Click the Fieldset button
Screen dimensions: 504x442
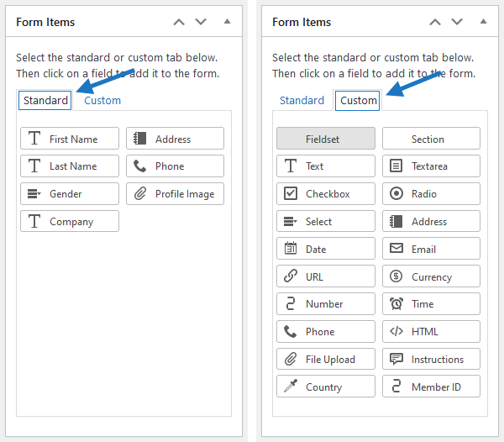tap(325, 139)
